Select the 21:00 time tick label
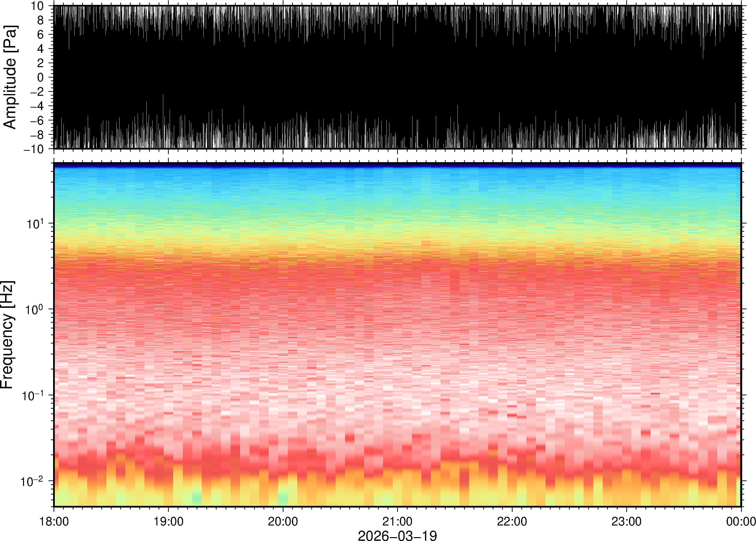Viewport: 756px width, 541px height. click(x=397, y=521)
